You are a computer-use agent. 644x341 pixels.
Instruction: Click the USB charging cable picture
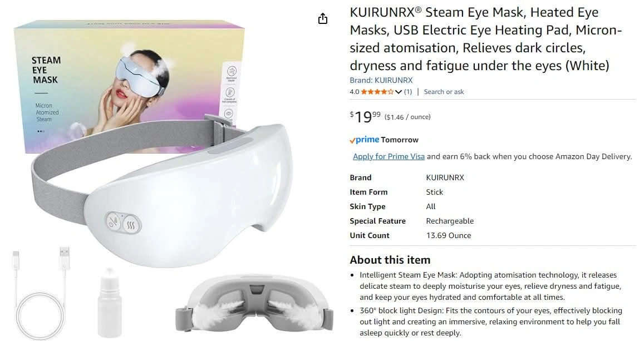[x=40, y=291]
